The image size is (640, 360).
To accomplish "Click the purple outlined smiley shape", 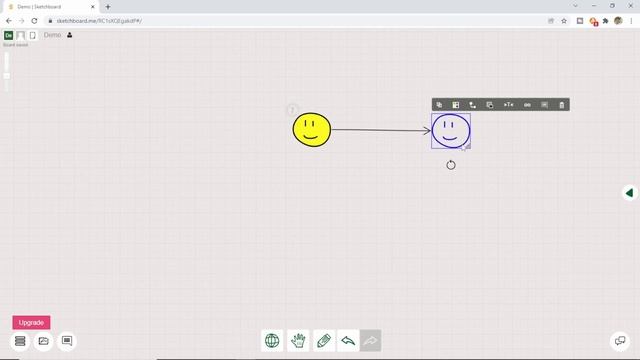I will coord(451,131).
